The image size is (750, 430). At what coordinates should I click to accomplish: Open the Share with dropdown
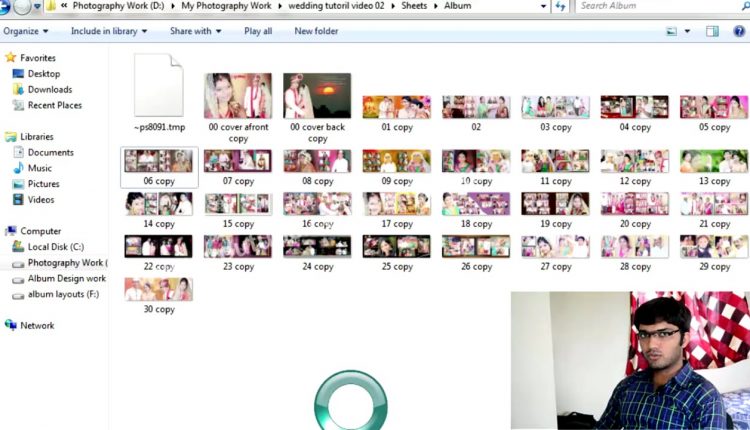[x=195, y=31]
